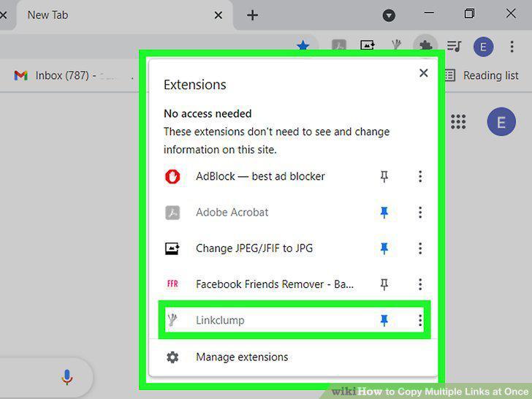Start voice search with the microphone
The image size is (532, 399).
[66, 376]
